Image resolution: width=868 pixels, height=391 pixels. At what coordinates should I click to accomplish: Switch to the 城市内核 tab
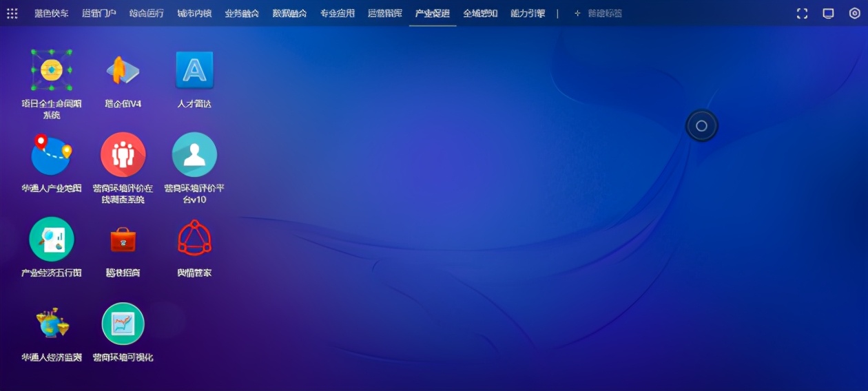pos(194,13)
